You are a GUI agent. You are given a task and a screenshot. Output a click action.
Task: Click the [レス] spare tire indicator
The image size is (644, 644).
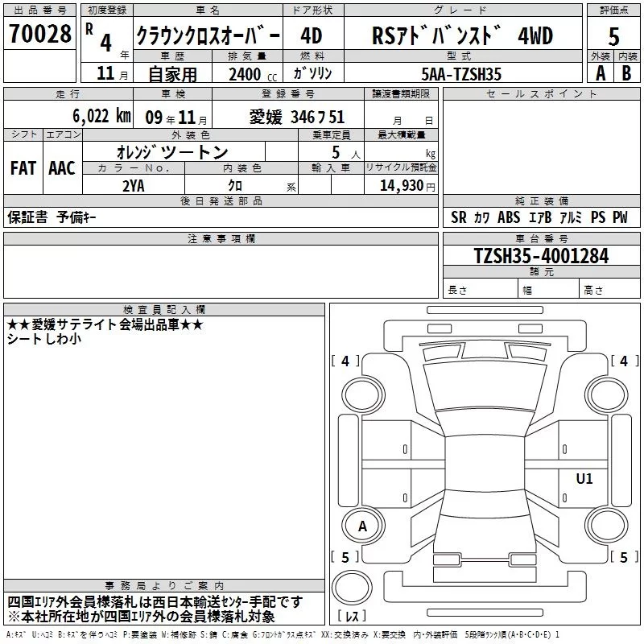pyautogui.click(x=353, y=617)
